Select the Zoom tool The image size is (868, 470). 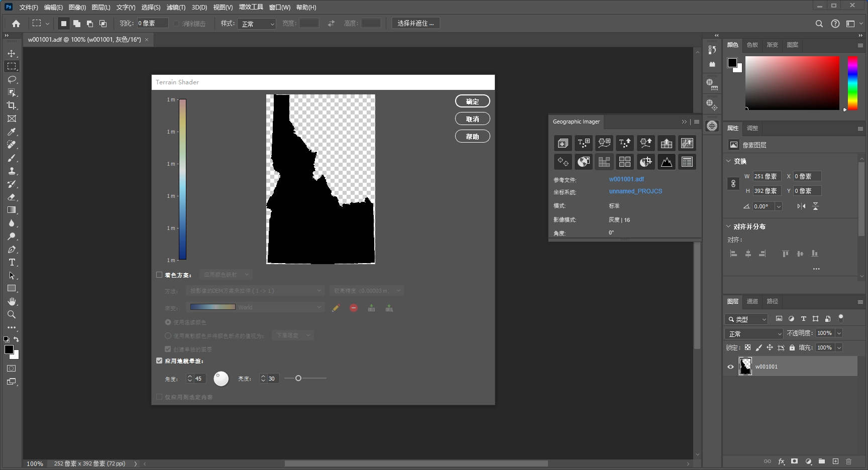[x=12, y=314]
